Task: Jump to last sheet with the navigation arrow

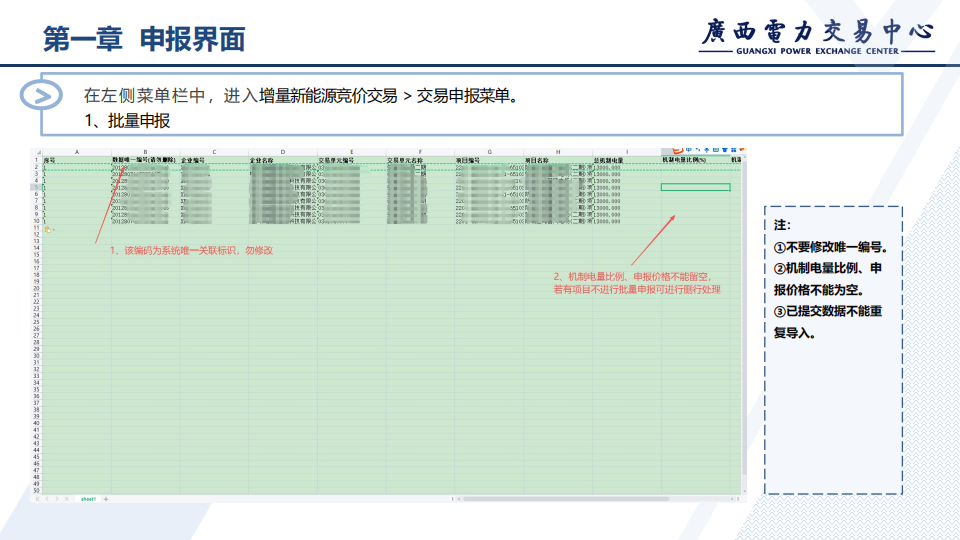Action: (x=67, y=499)
